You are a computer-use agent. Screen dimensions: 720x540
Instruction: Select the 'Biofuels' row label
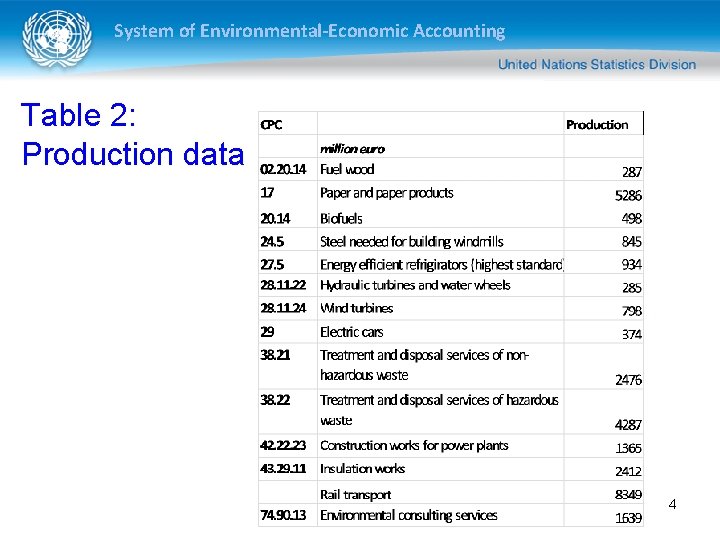click(341, 219)
